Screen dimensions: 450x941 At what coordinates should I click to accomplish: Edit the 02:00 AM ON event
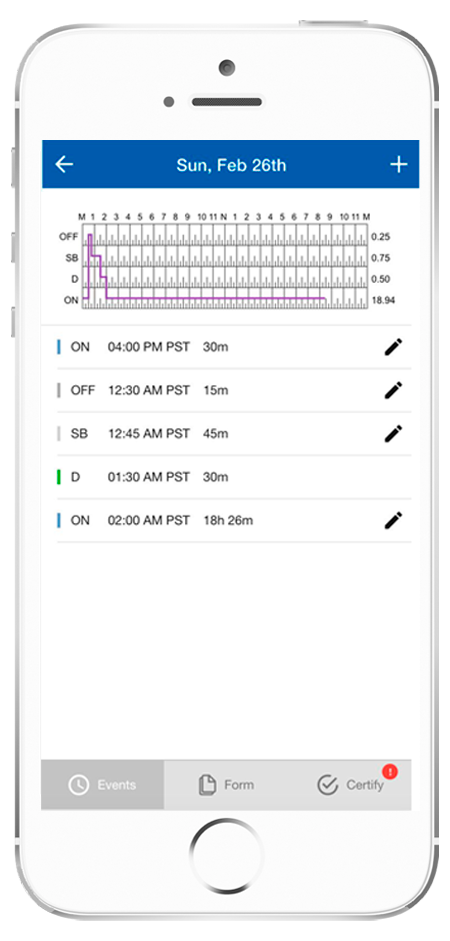pos(393,520)
